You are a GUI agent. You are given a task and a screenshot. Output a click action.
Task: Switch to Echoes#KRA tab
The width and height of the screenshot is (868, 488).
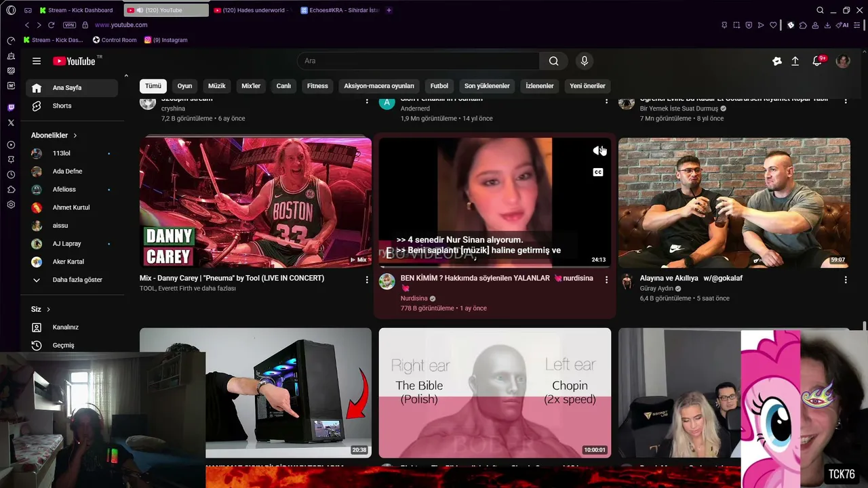pos(340,10)
